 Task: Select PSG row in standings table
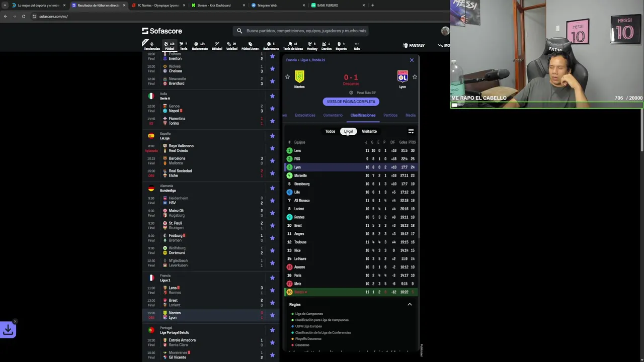351,159
